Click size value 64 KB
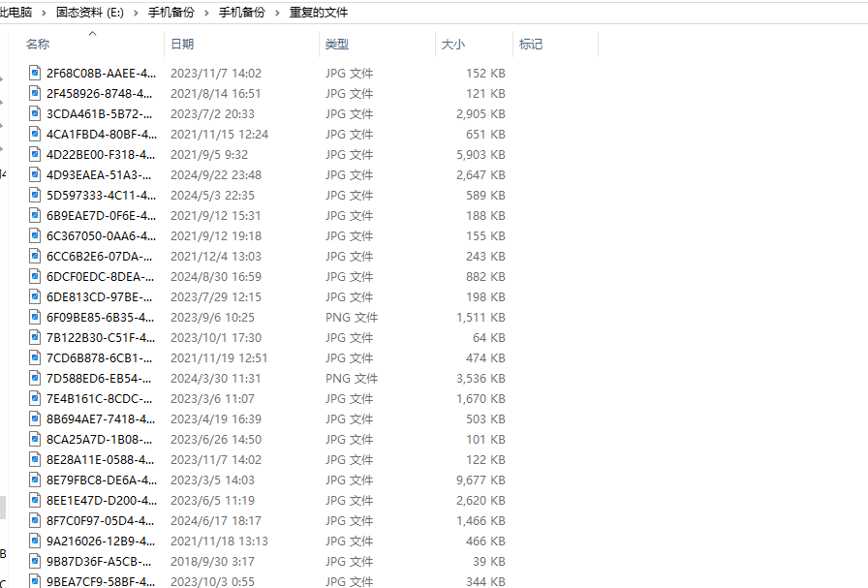 tap(489, 338)
